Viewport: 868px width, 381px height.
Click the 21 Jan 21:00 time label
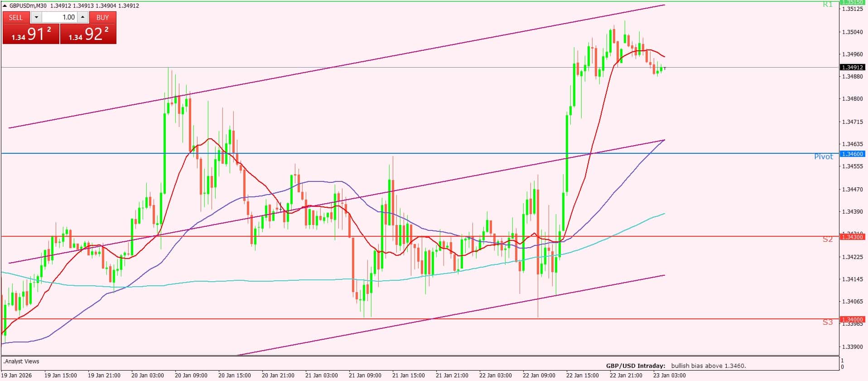[452, 376]
